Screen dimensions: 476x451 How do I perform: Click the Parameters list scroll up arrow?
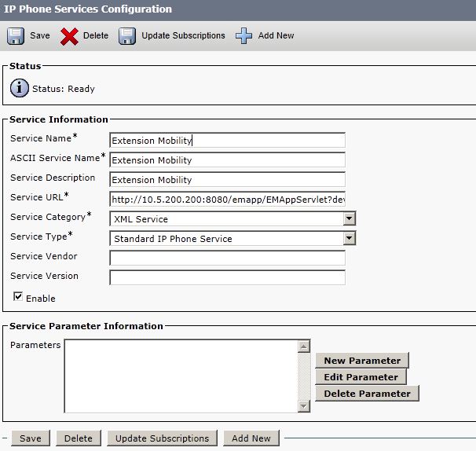tap(304, 346)
